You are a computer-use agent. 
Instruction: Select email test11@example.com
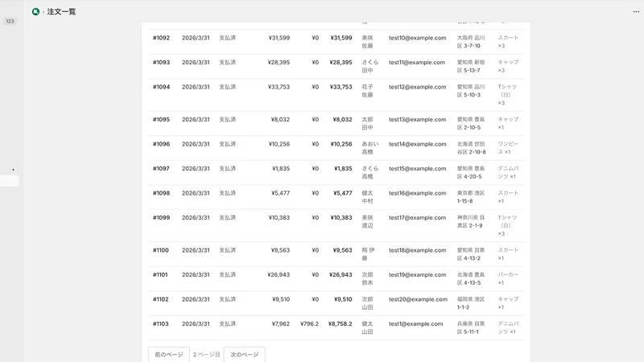(417, 63)
